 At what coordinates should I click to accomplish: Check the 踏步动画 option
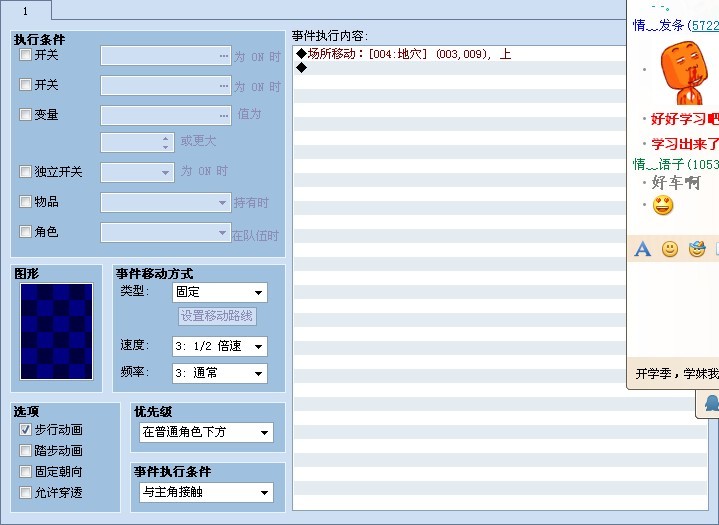(x=25, y=451)
